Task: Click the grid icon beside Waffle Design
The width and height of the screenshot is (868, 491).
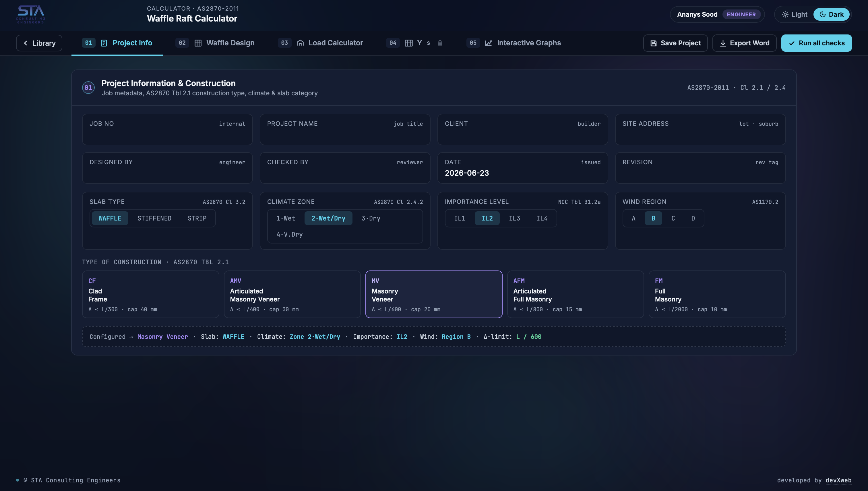Action: coord(198,43)
